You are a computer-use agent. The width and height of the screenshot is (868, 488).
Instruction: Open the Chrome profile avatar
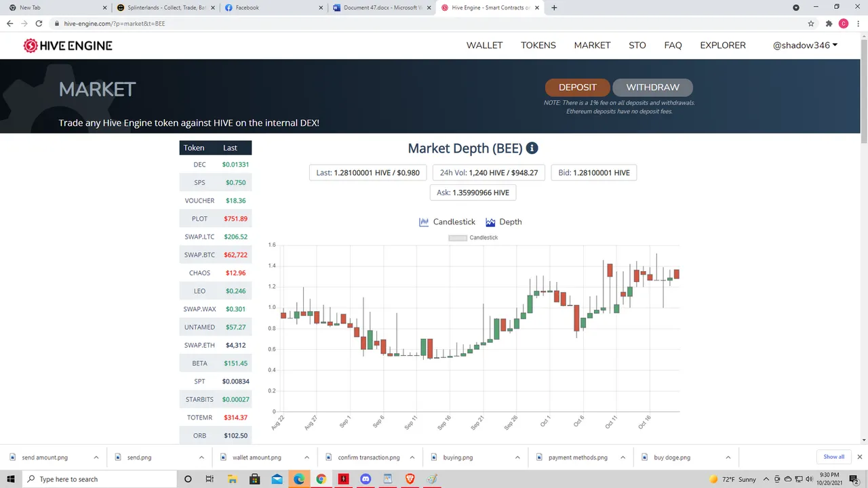(844, 23)
